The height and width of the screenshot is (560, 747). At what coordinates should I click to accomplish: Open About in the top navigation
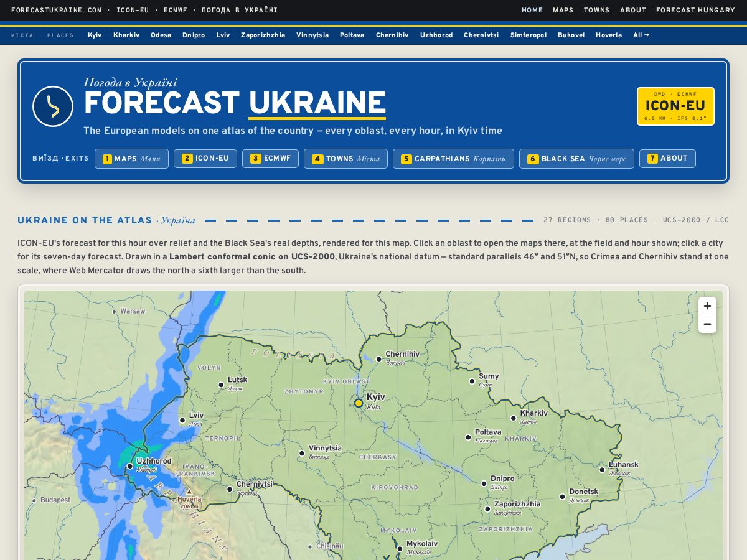click(x=633, y=11)
